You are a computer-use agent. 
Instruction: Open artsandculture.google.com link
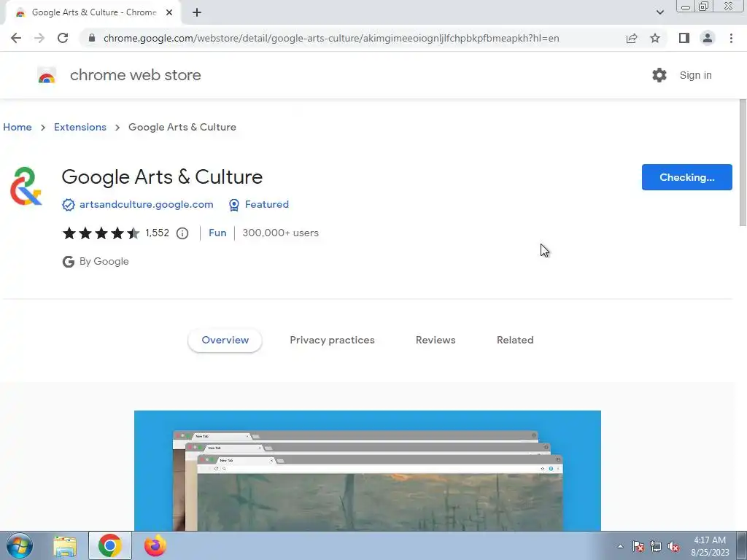click(146, 204)
